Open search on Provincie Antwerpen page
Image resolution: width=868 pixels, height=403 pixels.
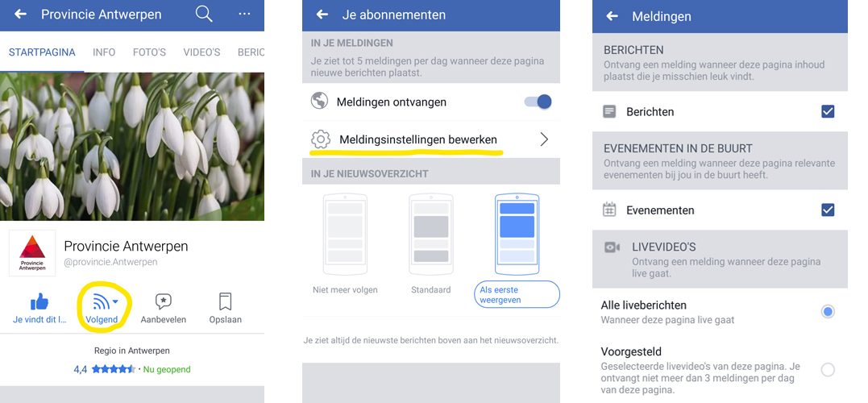coord(204,15)
